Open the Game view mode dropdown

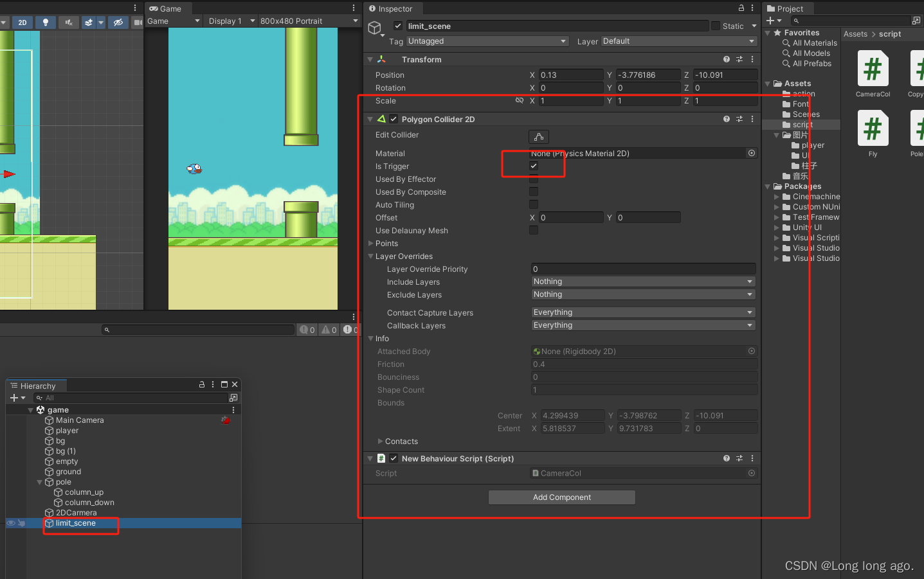pyautogui.click(x=174, y=21)
